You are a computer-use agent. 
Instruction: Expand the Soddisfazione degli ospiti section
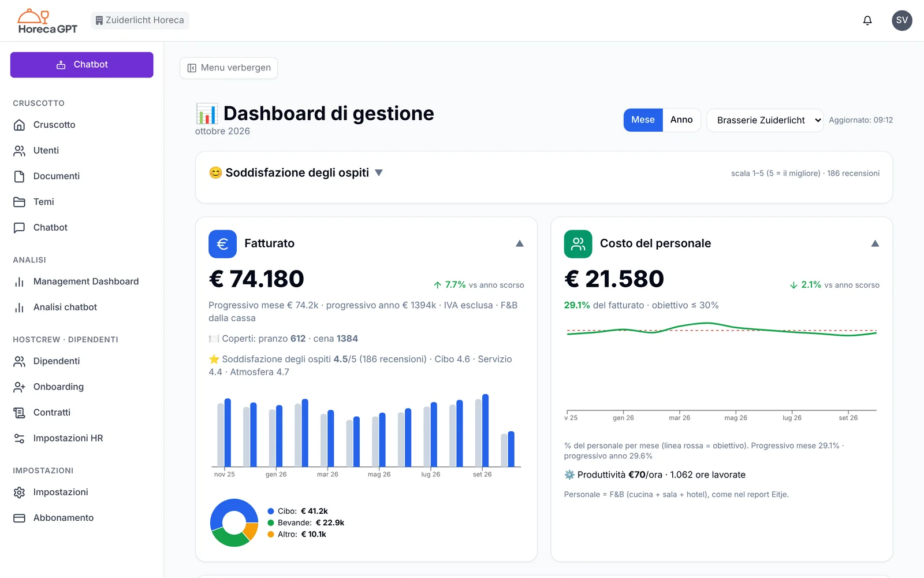pos(379,173)
